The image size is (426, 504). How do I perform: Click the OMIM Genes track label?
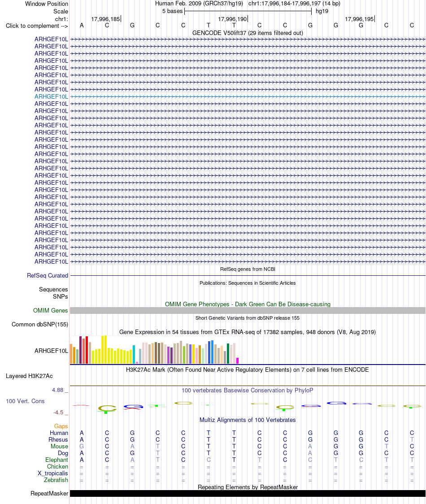coord(51,310)
